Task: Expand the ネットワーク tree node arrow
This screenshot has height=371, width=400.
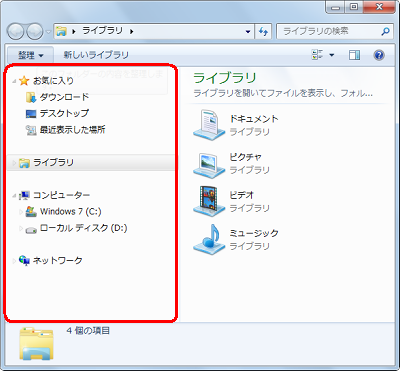Action: point(14,261)
